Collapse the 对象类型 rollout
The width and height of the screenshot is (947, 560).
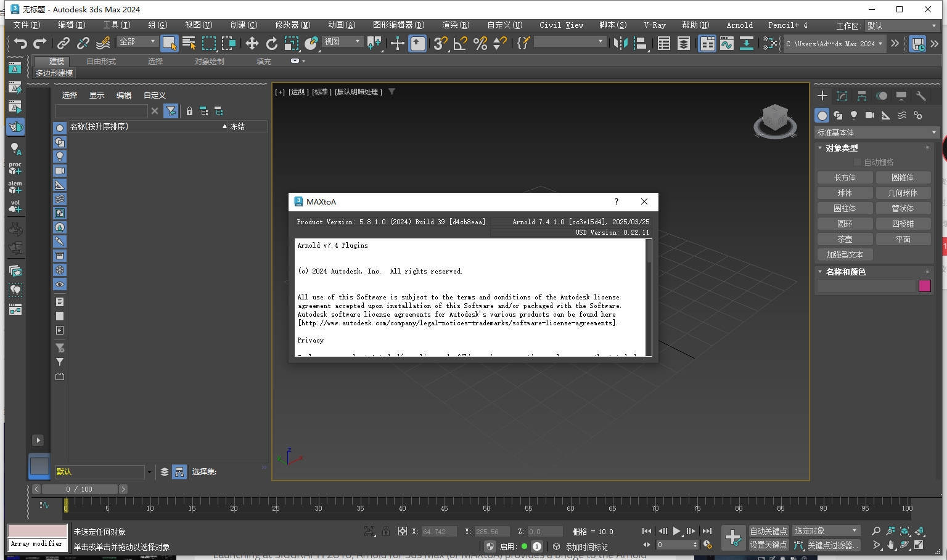point(842,148)
